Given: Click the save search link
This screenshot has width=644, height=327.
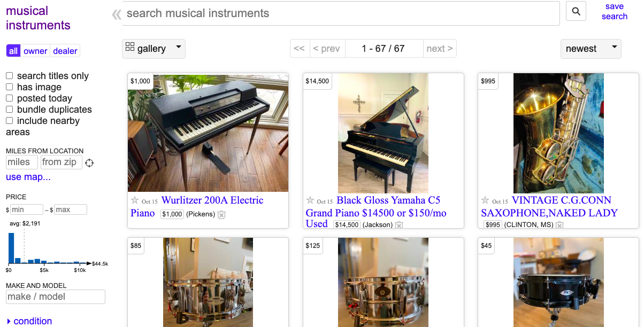Looking at the screenshot, I should pos(614,11).
